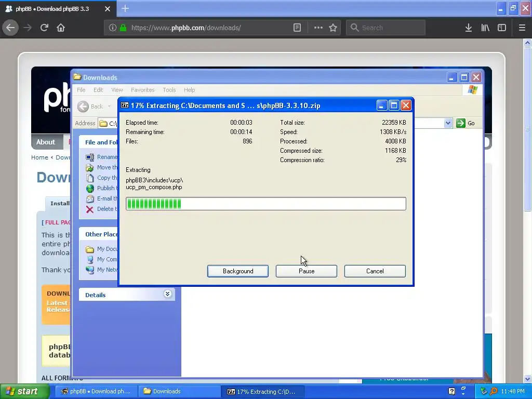Toggle reader view icon in address bar

point(297,28)
